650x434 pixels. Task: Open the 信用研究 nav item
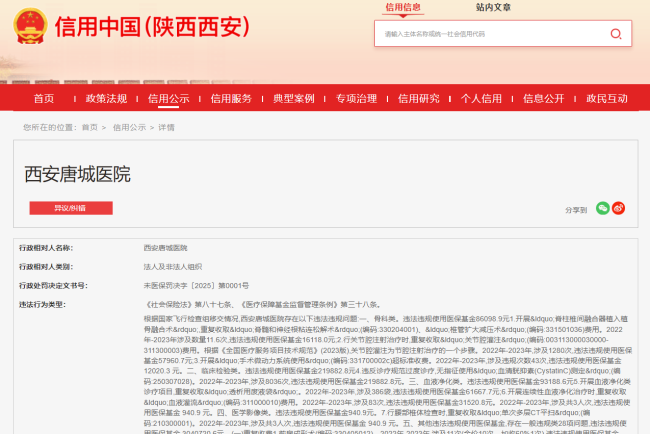(x=419, y=99)
